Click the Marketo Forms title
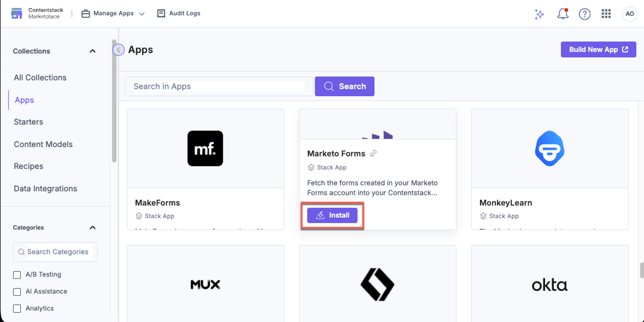644x322 pixels. click(336, 153)
